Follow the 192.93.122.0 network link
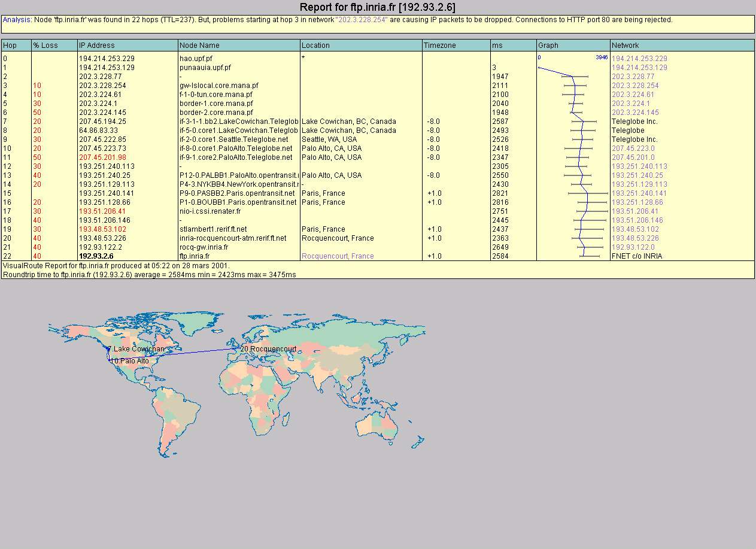The height and width of the screenshot is (549, 756). click(633, 247)
